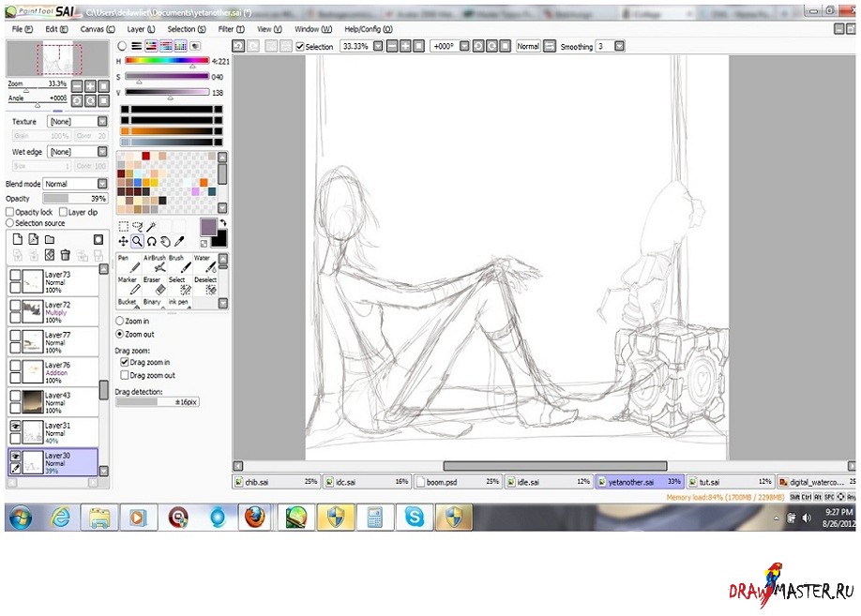Swap foreground and background colors
Screen dimensions: 861x616
pos(223,223)
